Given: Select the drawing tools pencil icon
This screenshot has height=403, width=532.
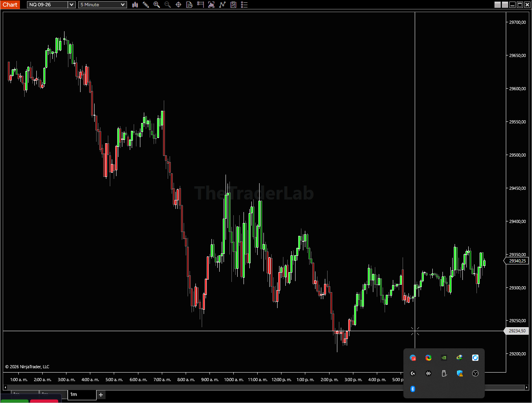Looking at the screenshot, I should point(146,5).
